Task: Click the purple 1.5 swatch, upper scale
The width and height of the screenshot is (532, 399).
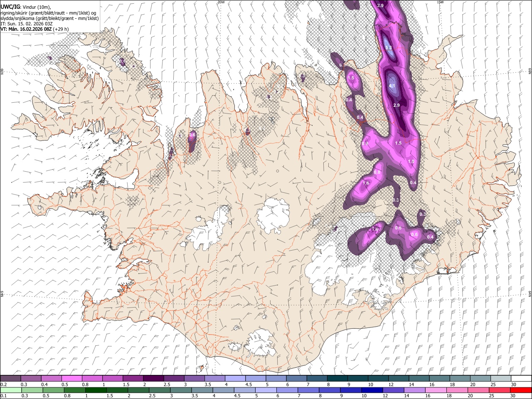Action: 133,379
